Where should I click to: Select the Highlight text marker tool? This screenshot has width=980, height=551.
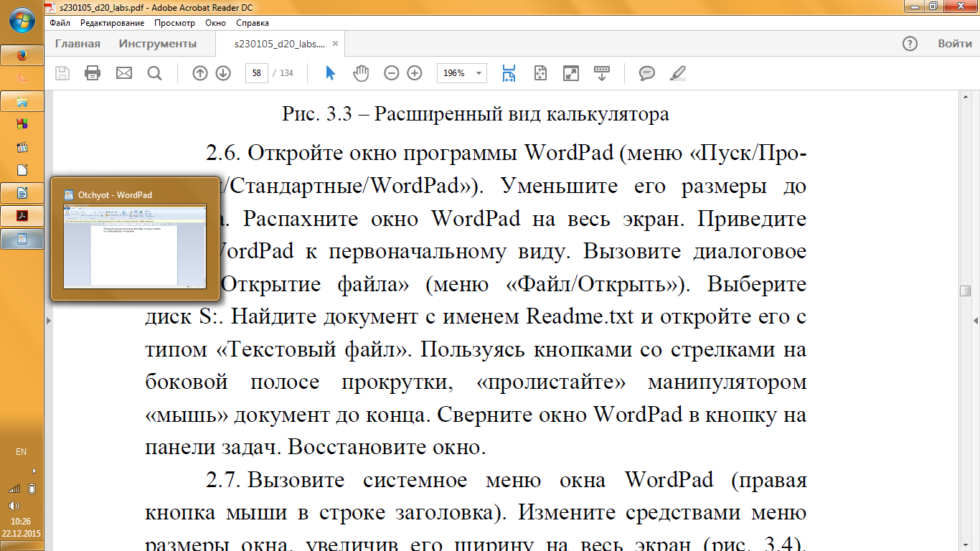pyautogui.click(x=677, y=72)
